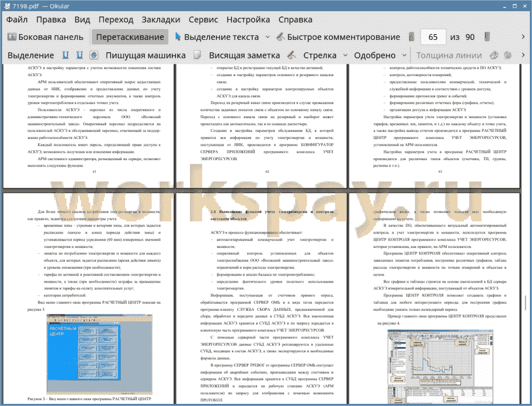
Task: Click the freehand line pencil icon
Action: (292, 55)
